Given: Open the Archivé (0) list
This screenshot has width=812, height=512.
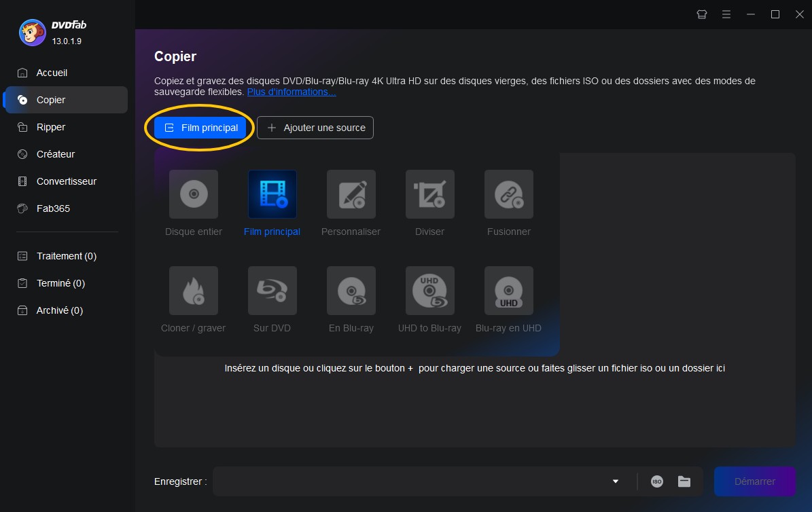Looking at the screenshot, I should pyautogui.click(x=66, y=310).
